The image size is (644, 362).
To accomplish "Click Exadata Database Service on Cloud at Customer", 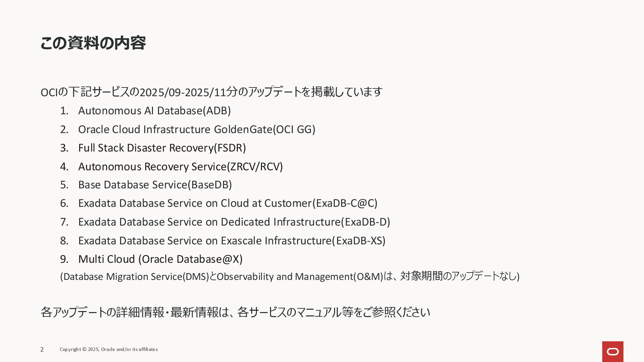I will (x=228, y=203).
